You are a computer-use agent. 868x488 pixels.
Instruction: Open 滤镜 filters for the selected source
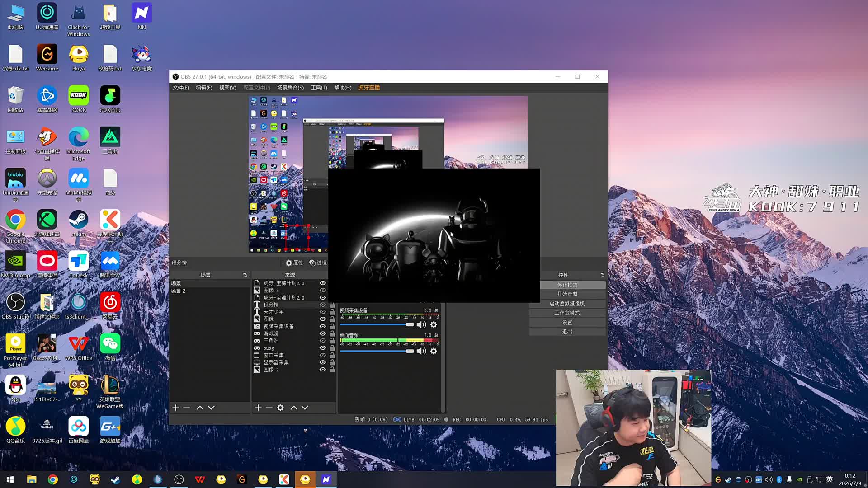[318, 263]
